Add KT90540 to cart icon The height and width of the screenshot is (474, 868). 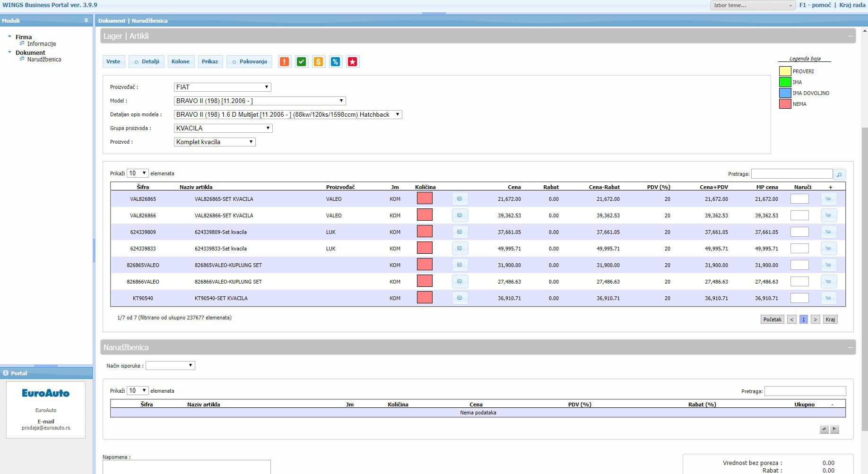coord(829,298)
